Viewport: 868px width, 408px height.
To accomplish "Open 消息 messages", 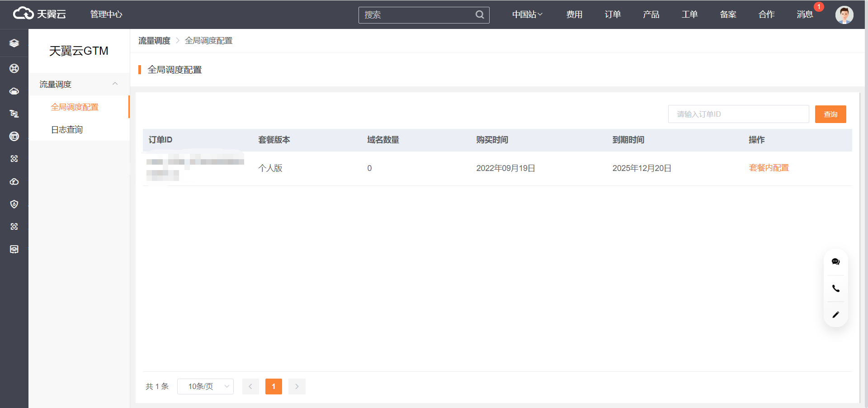I will pyautogui.click(x=805, y=14).
